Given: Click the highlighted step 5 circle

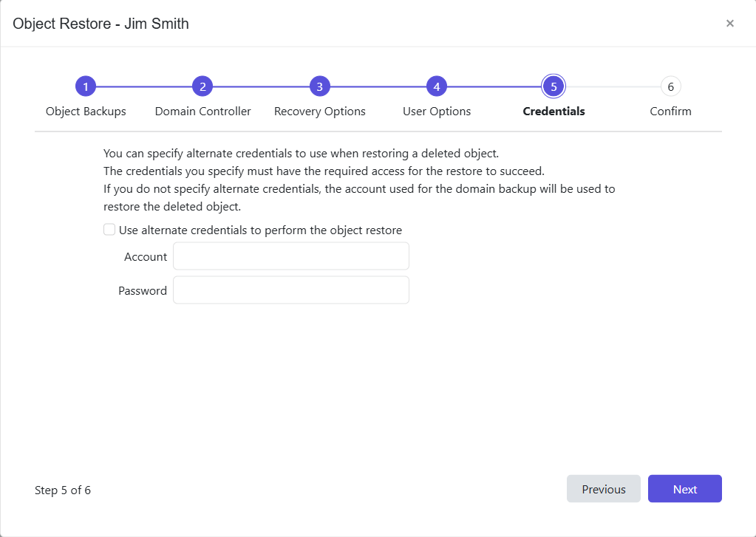Looking at the screenshot, I should [554, 87].
